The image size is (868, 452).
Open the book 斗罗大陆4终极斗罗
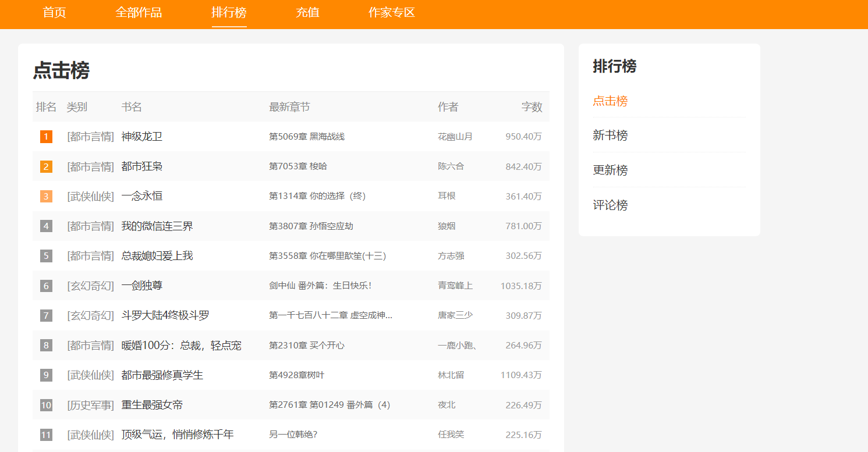point(165,315)
